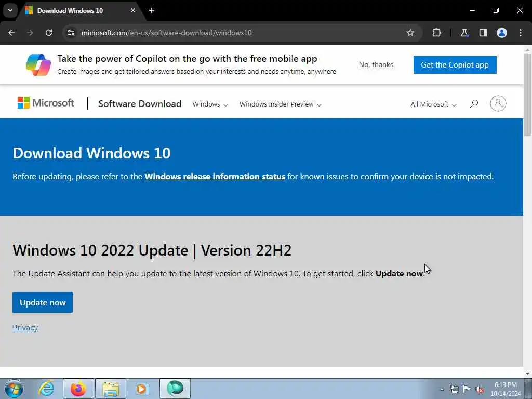Open the Privacy link
This screenshot has width=532, height=399.
click(x=25, y=328)
